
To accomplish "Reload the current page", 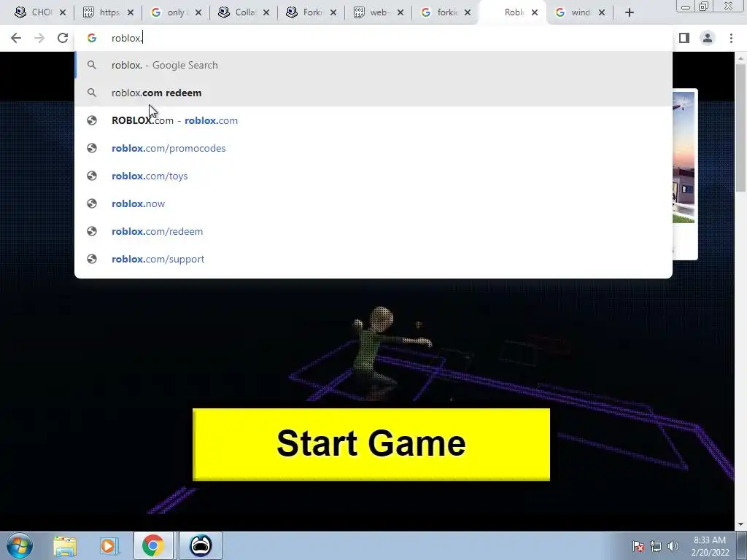I will tap(63, 38).
